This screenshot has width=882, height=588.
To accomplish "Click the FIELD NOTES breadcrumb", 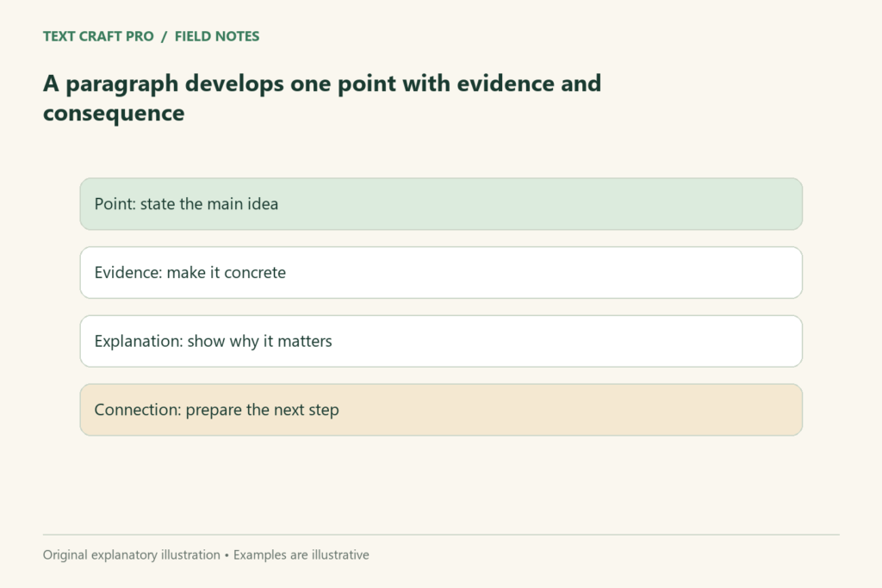I will (x=216, y=36).
